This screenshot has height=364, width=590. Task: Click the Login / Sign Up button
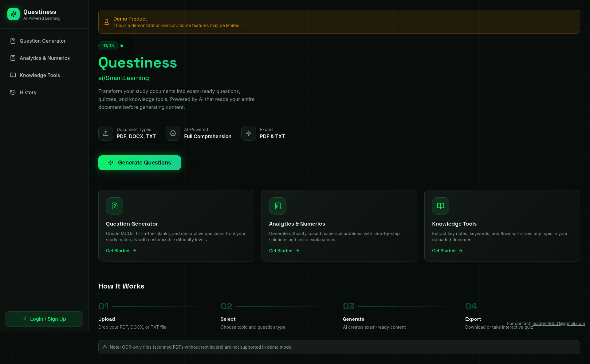(x=44, y=319)
